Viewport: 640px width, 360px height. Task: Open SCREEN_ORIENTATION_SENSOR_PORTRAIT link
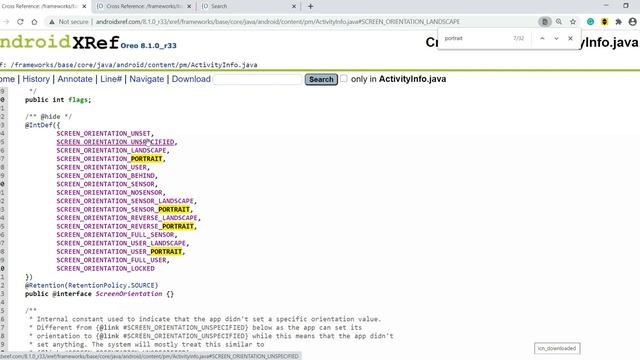click(x=123, y=209)
